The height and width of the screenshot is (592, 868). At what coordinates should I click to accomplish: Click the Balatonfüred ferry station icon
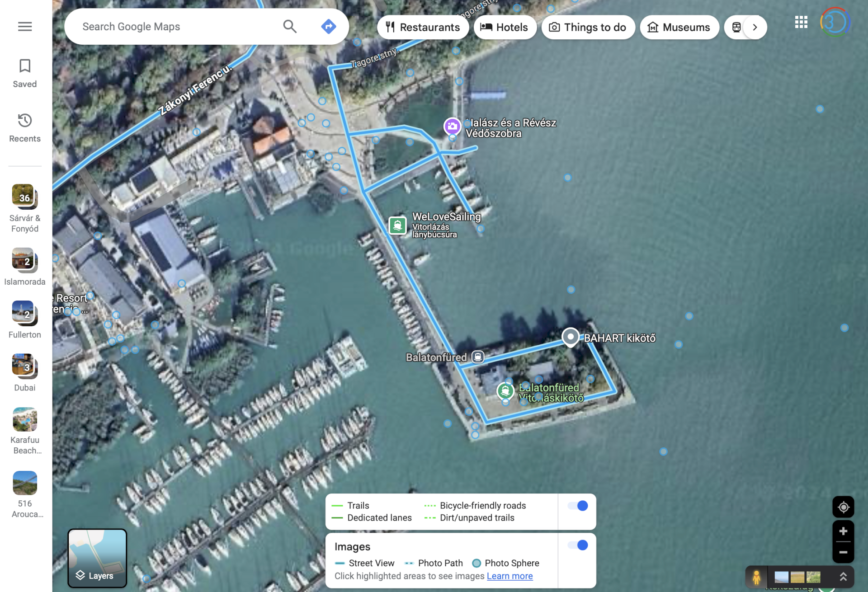click(x=478, y=357)
